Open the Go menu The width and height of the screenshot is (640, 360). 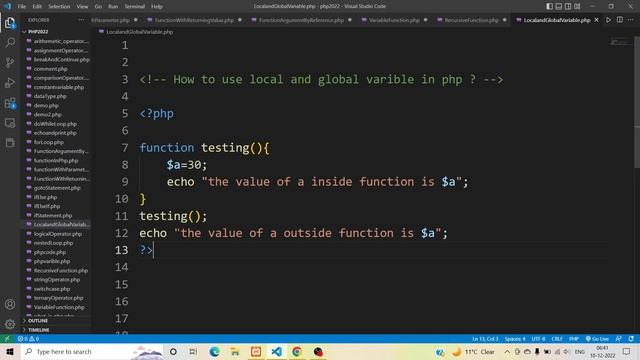98,6
